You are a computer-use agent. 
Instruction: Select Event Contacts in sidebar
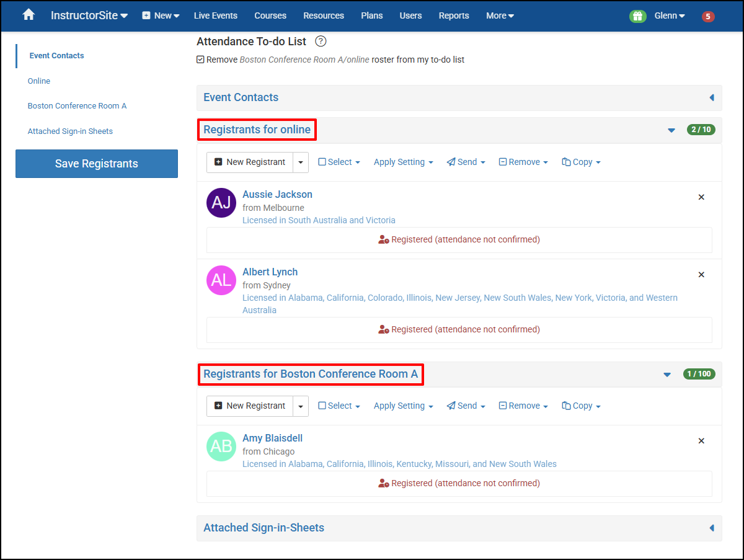(x=56, y=55)
